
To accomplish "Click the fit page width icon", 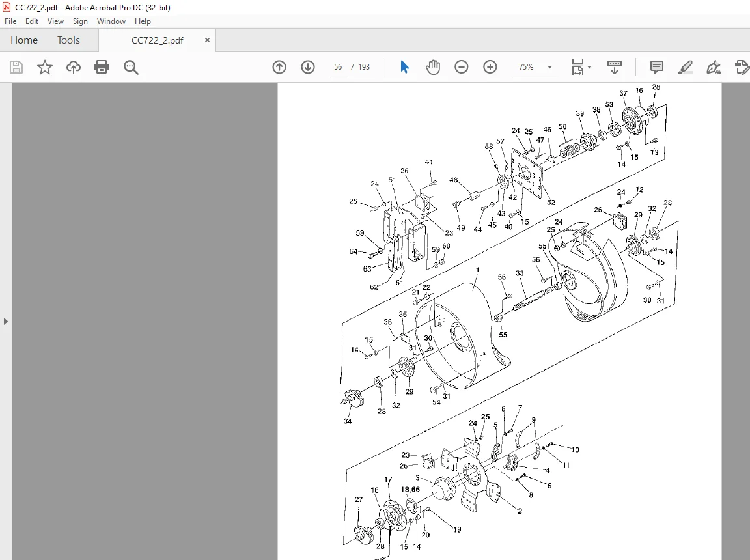I will click(578, 67).
